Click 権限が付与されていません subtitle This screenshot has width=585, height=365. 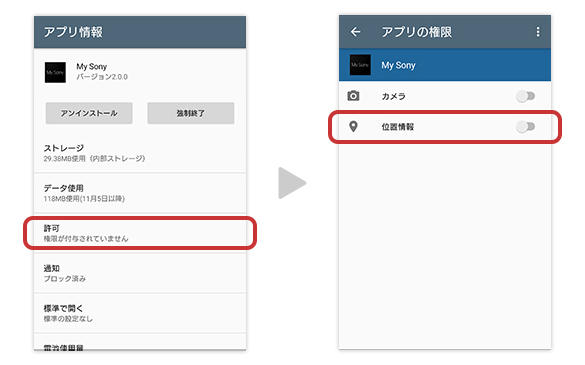(86, 238)
